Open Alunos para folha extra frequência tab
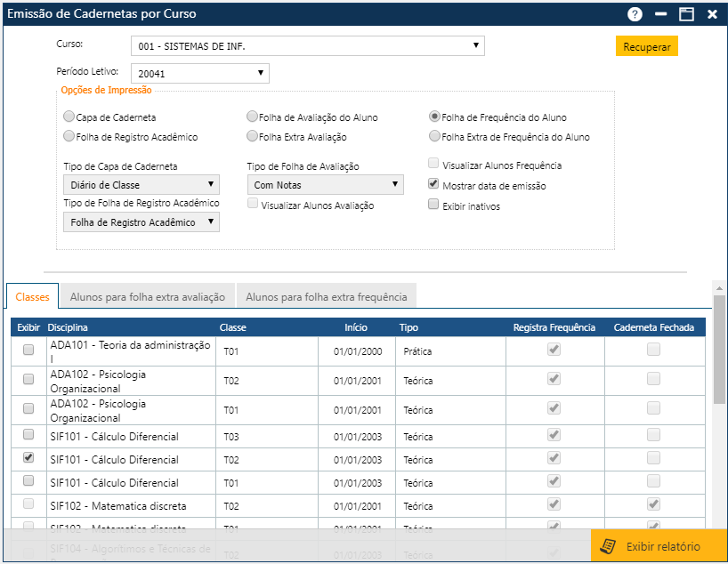 (326, 296)
